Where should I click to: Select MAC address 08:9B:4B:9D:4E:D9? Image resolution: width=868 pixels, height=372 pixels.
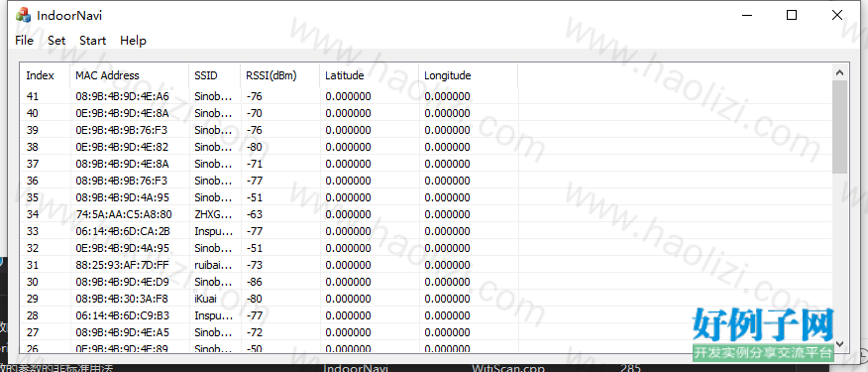click(x=122, y=282)
